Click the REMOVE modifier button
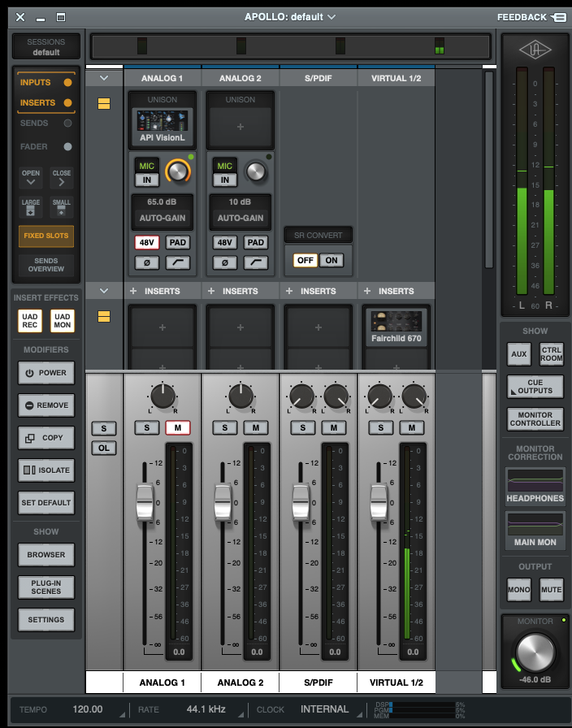 click(46, 405)
